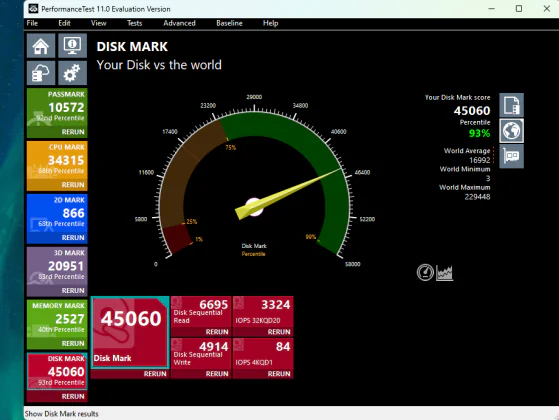Switch to the gauge view icon

(x=425, y=273)
